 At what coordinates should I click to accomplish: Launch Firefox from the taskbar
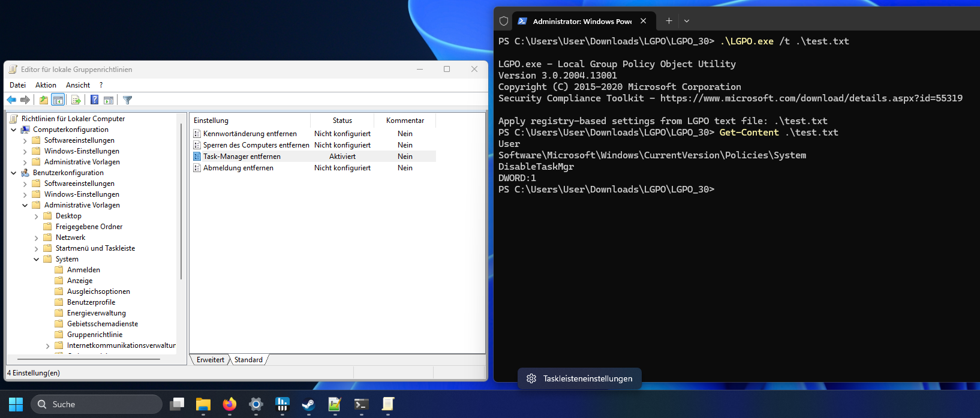click(230, 404)
